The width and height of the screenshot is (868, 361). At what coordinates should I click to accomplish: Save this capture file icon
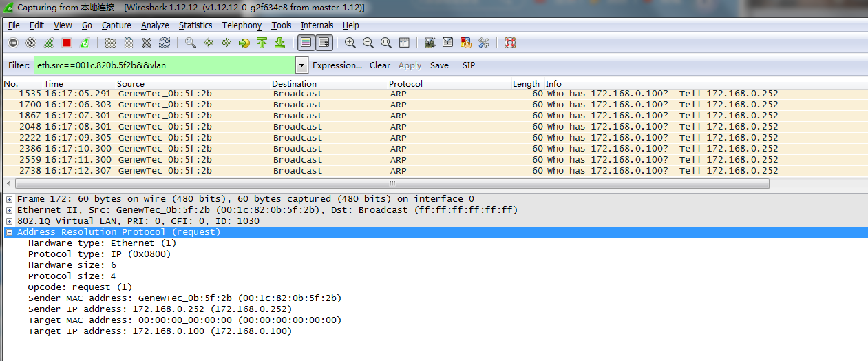click(x=128, y=43)
